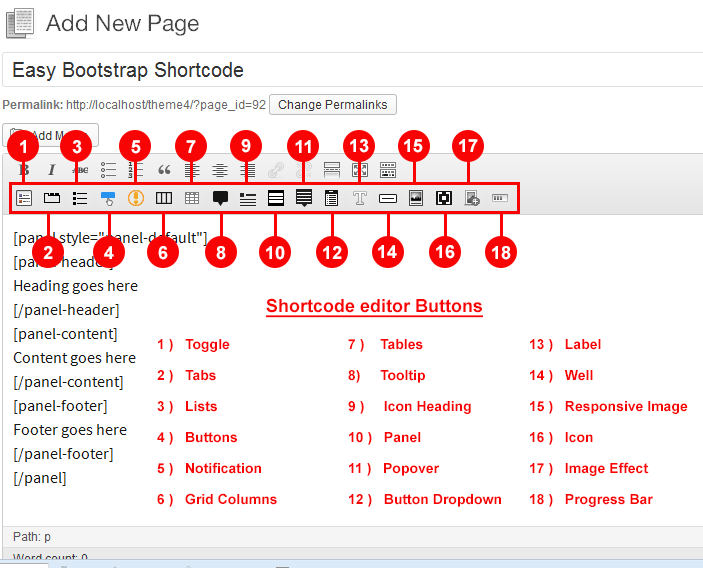Viewport: 703px width, 568px height.
Task: Add a Button Dropdown shortcode
Action: [332, 198]
